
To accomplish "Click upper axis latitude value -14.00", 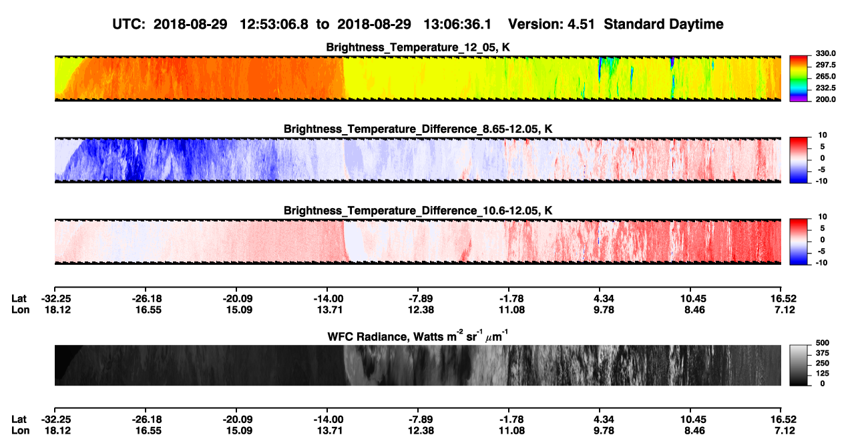I will (x=327, y=298).
